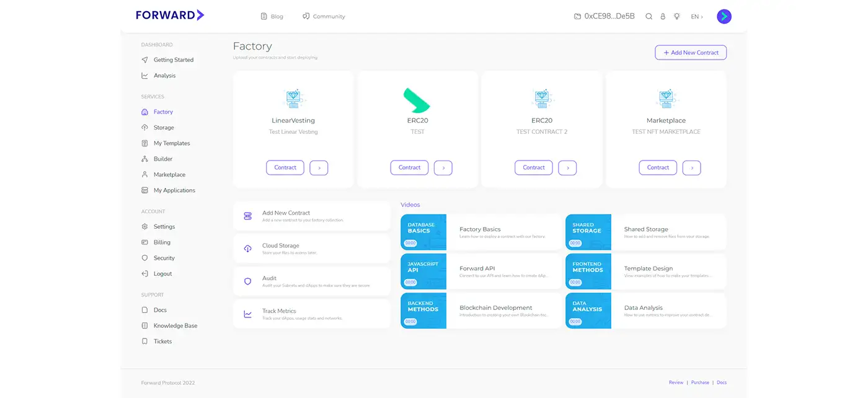The height and width of the screenshot is (398, 868).
Task: Expand the Marketplace card arrow button
Action: (691, 167)
